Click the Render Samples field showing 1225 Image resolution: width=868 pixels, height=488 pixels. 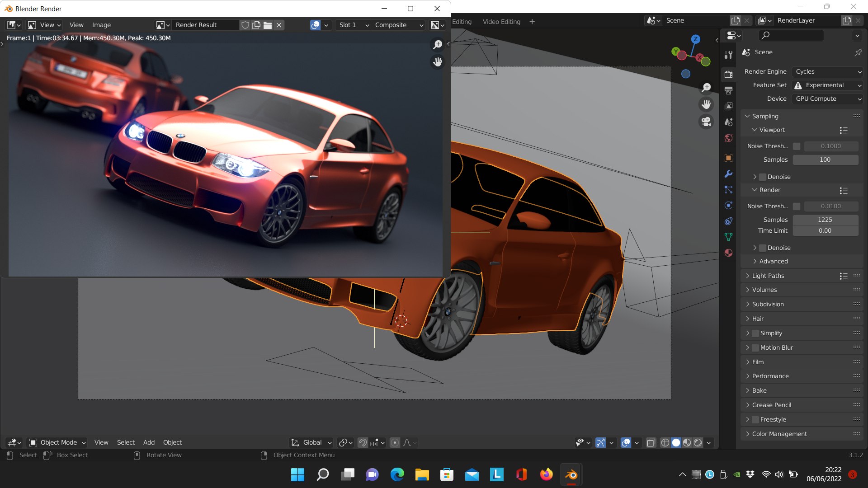[x=826, y=220]
